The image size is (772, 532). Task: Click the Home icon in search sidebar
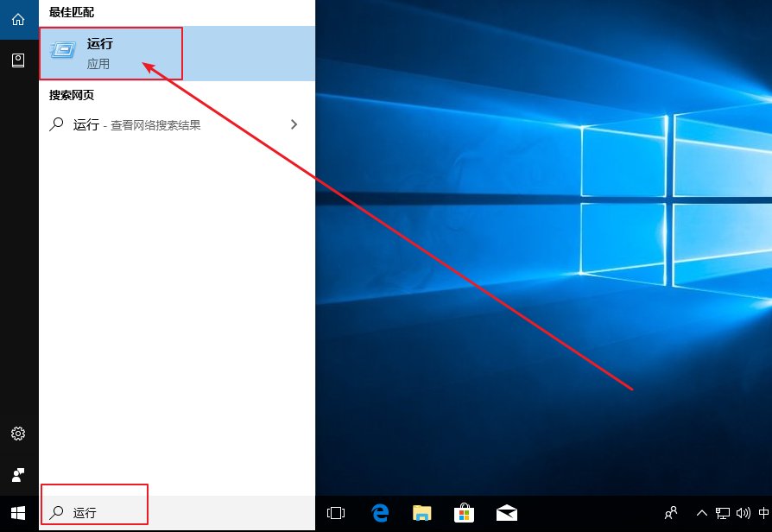tap(18, 19)
